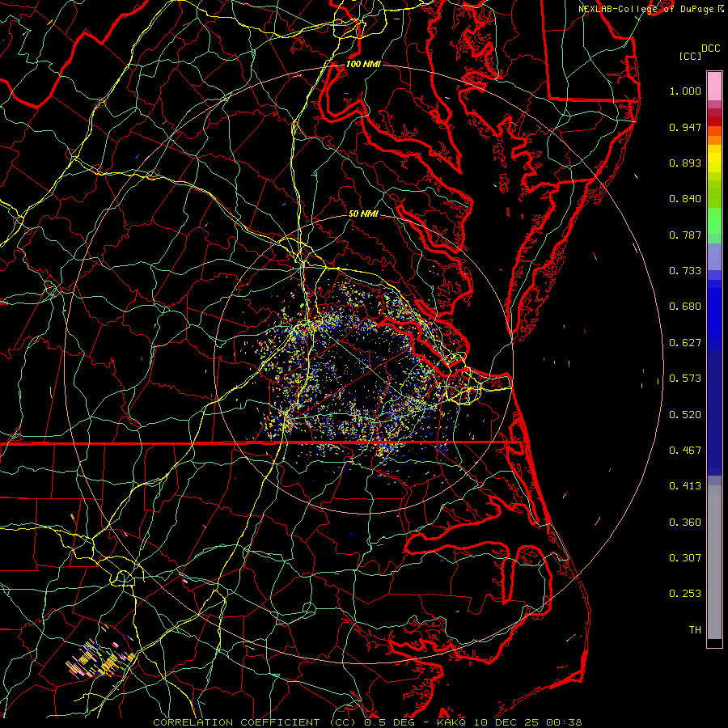Click the CORRELATION COEFFICIENT caption text

click(x=238, y=722)
